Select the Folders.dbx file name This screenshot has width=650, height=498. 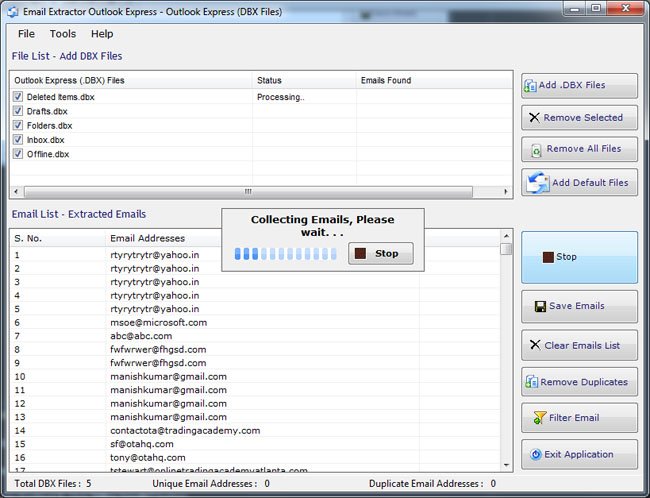[49, 125]
